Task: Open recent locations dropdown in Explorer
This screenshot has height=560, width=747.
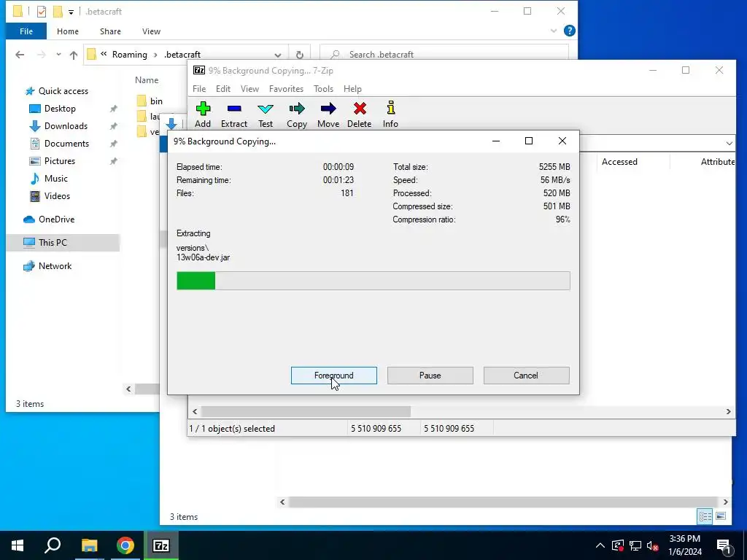Action: (x=58, y=55)
